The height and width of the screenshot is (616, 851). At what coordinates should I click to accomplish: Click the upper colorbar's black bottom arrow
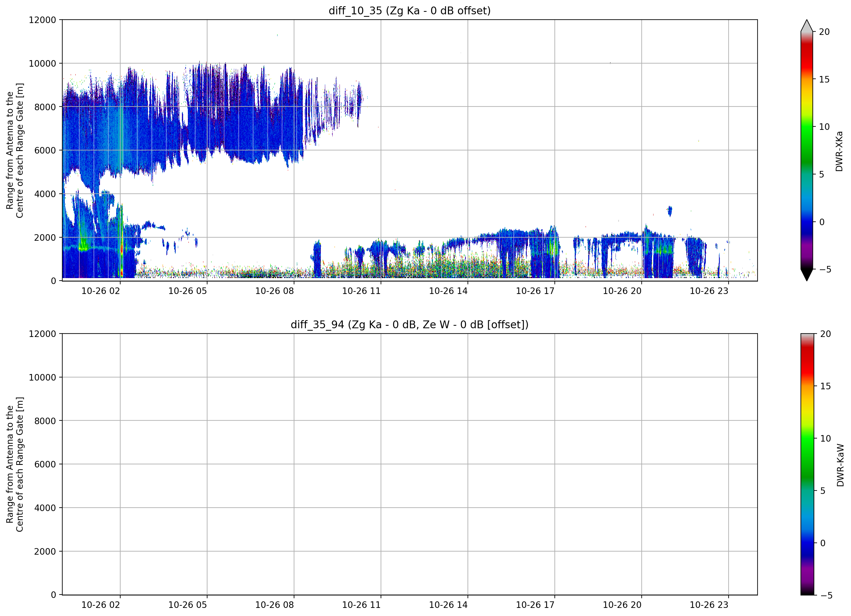point(807,275)
